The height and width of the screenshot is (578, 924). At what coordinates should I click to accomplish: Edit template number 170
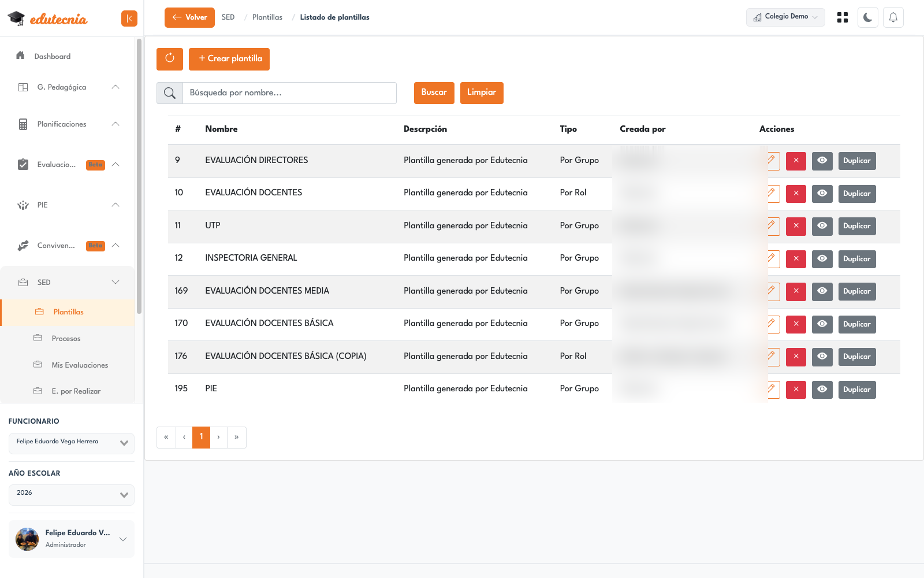click(x=773, y=324)
